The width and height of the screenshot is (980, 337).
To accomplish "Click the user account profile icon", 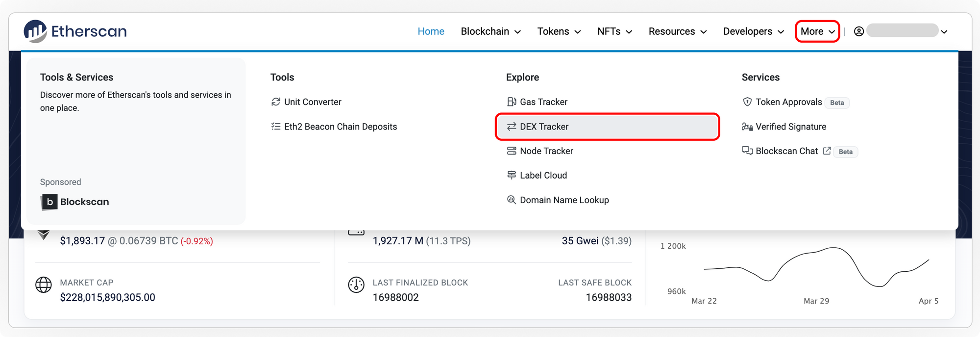I will pyautogui.click(x=858, y=31).
